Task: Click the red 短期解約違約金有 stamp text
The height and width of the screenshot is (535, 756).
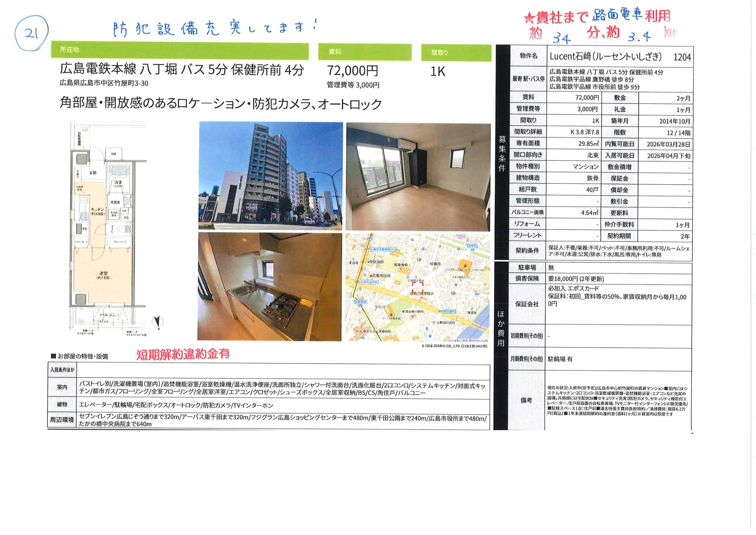Action: 183,354
